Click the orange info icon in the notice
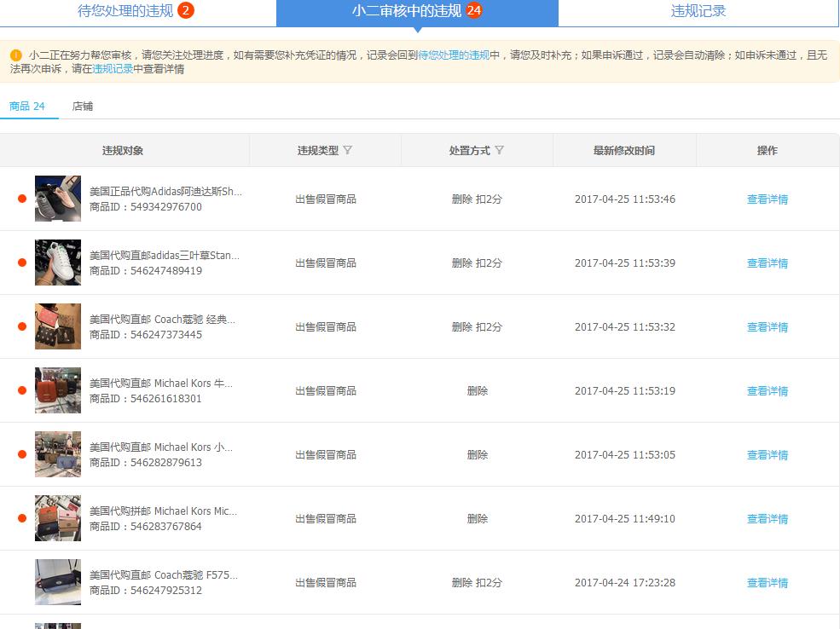 (16, 55)
